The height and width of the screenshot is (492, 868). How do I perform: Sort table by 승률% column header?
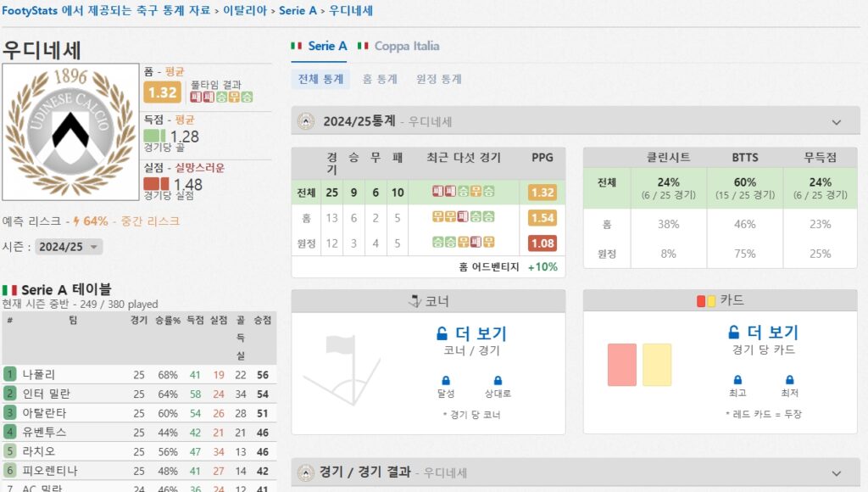click(168, 321)
